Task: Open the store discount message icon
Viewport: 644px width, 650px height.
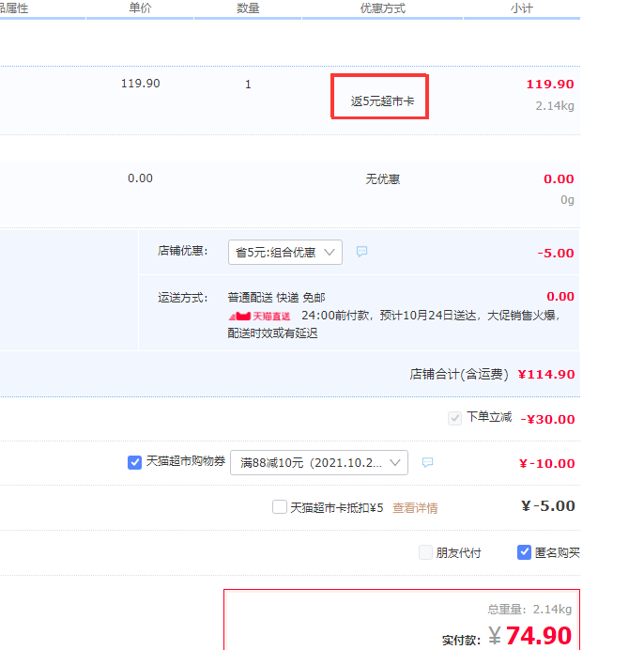Action: pyautogui.click(x=361, y=252)
